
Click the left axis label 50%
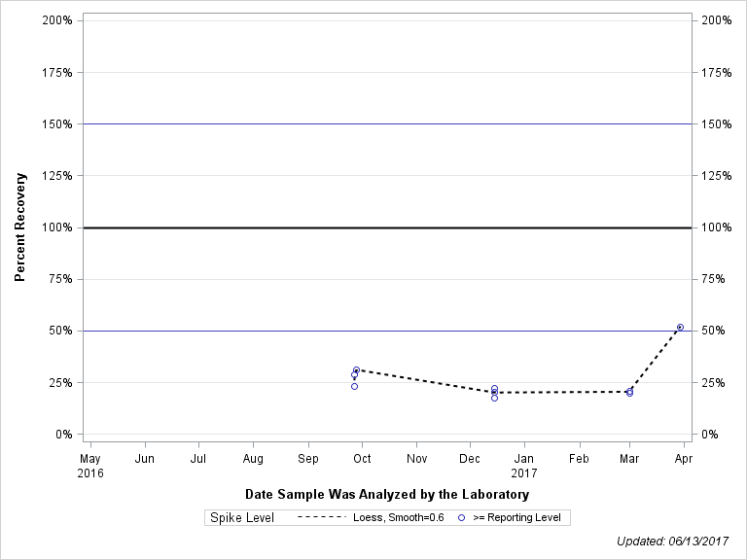click(60, 331)
